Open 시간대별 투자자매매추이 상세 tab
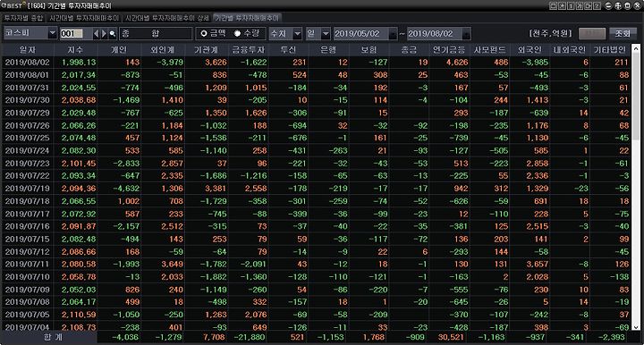This screenshot has height=345, width=644. (167, 18)
